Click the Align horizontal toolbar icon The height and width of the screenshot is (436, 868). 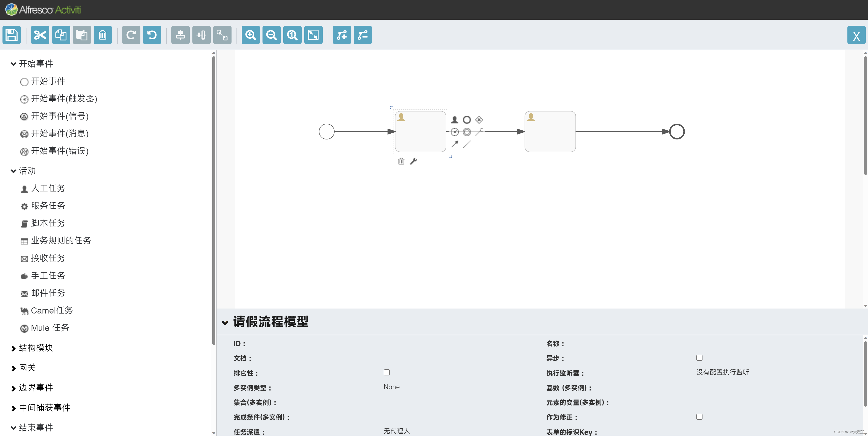click(201, 35)
